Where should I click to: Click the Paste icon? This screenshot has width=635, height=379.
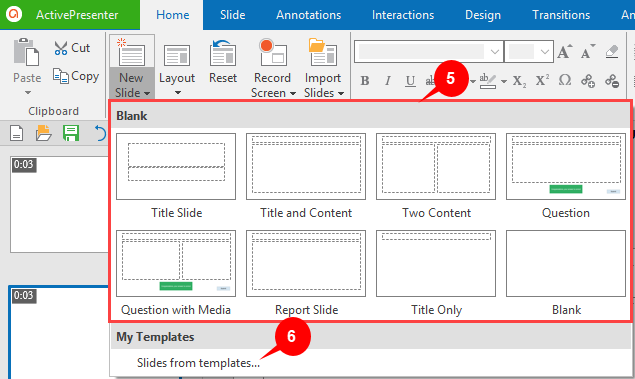coord(27,53)
